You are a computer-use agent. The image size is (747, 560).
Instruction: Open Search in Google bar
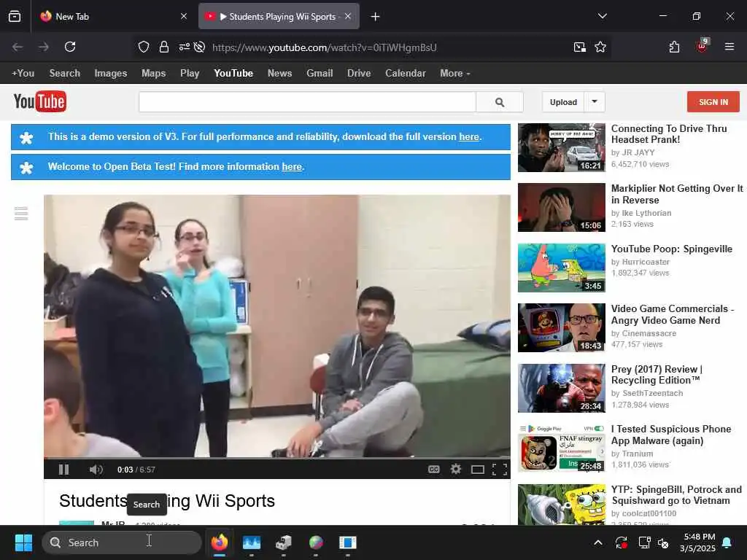pyautogui.click(x=65, y=74)
